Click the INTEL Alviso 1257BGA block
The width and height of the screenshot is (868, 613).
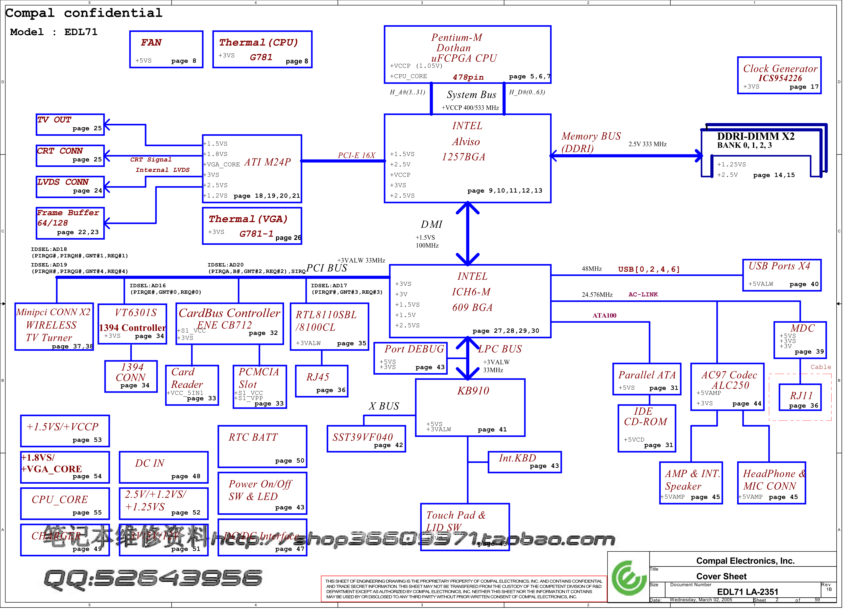467,158
